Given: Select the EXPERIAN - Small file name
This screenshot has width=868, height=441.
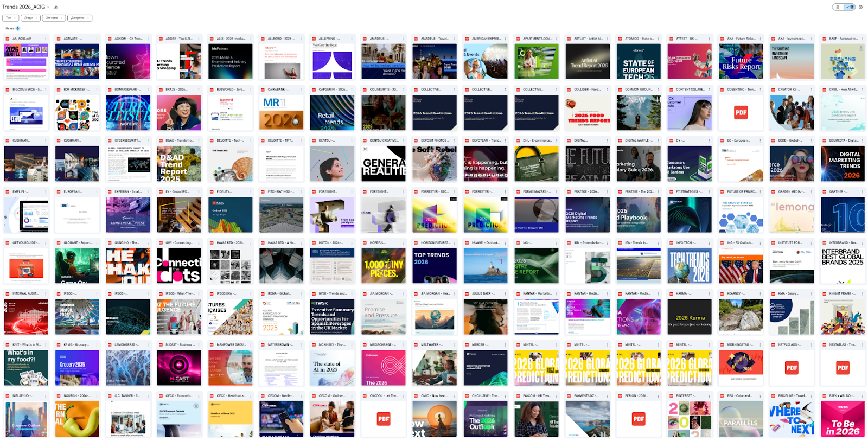Looking at the screenshot, I should coord(128,191).
